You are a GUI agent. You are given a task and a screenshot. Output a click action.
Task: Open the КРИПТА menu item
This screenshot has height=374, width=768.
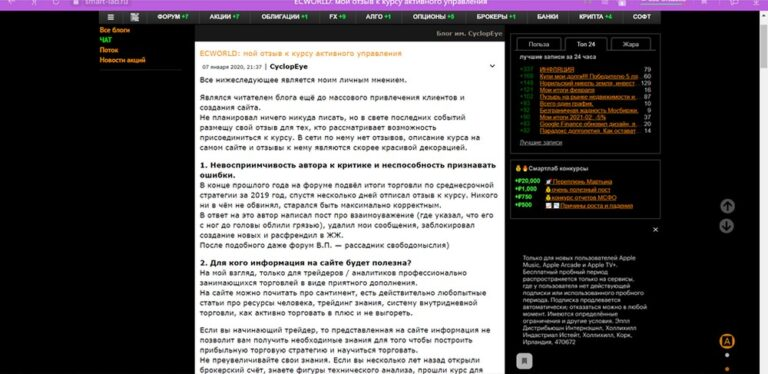(x=595, y=17)
